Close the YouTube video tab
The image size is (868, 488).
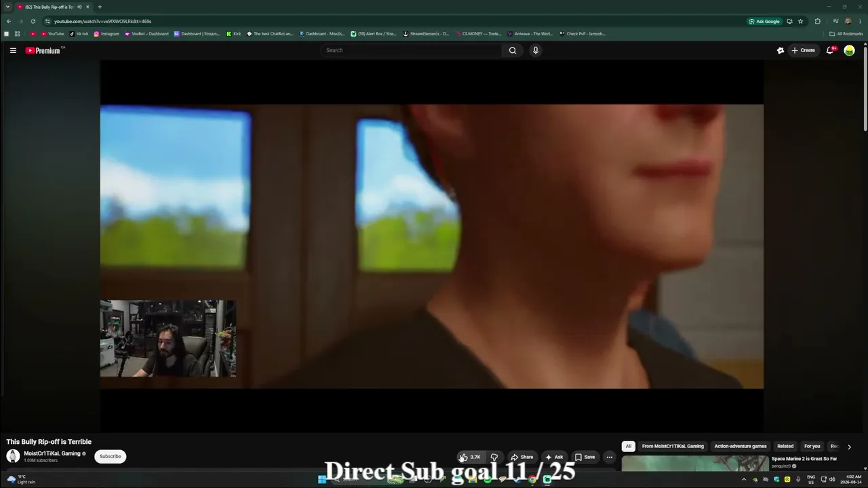click(x=87, y=7)
